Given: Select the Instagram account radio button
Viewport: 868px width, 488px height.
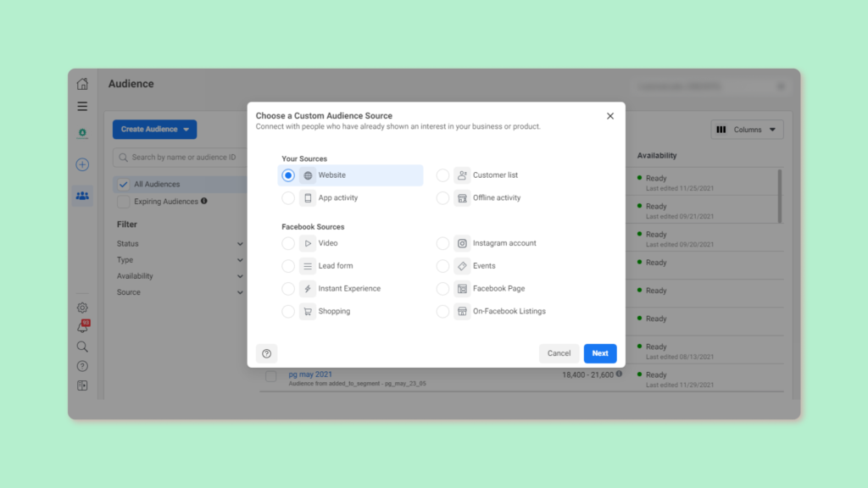Looking at the screenshot, I should (x=442, y=243).
